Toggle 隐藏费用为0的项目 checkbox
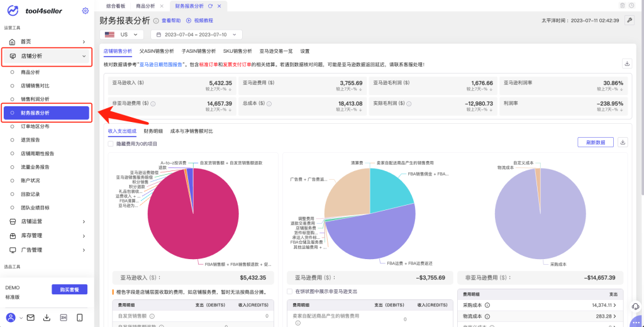 click(111, 144)
